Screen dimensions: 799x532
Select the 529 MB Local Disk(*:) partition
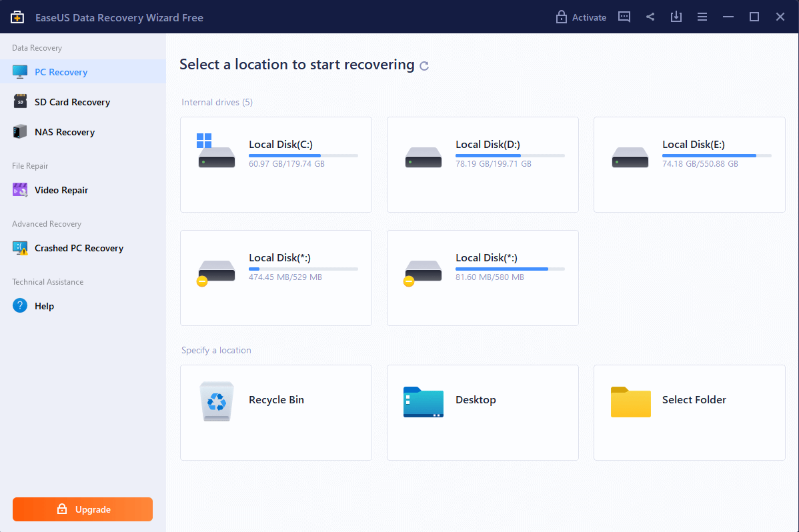(x=275, y=277)
